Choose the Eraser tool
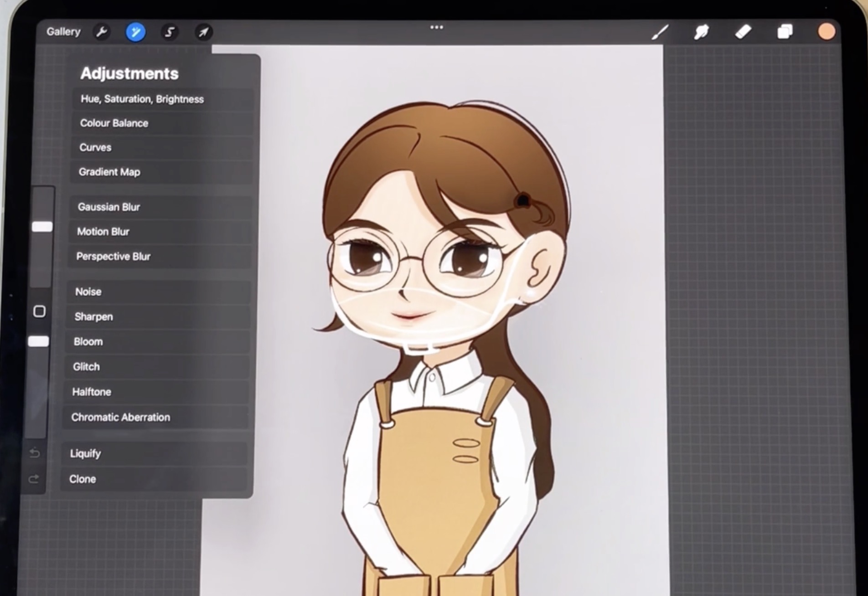This screenshot has height=596, width=868. (x=743, y=32)
